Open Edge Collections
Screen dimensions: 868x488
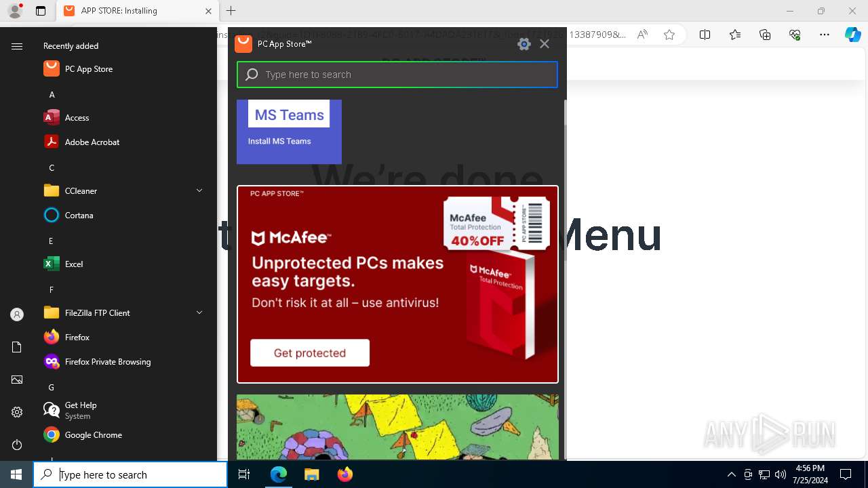pos(765,35)
